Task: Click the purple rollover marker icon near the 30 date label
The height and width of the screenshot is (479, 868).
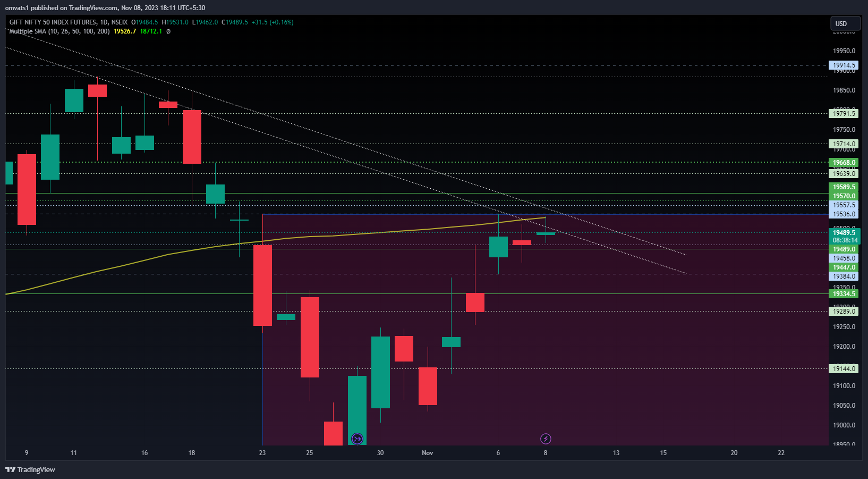Action: (357, 439)
